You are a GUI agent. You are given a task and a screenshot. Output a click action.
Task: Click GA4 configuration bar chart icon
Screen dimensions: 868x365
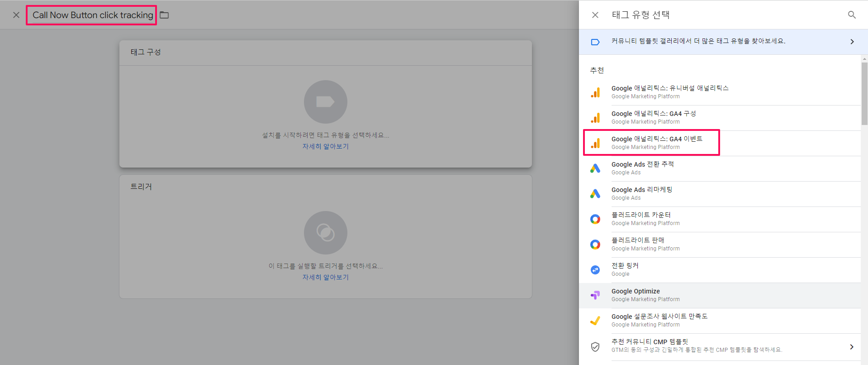tap(595, 118)
